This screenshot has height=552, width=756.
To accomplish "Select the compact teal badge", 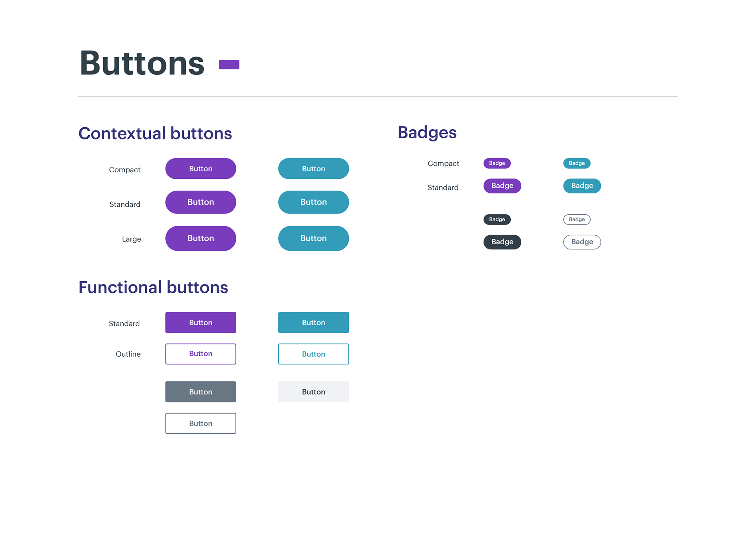I will point(576,163).
